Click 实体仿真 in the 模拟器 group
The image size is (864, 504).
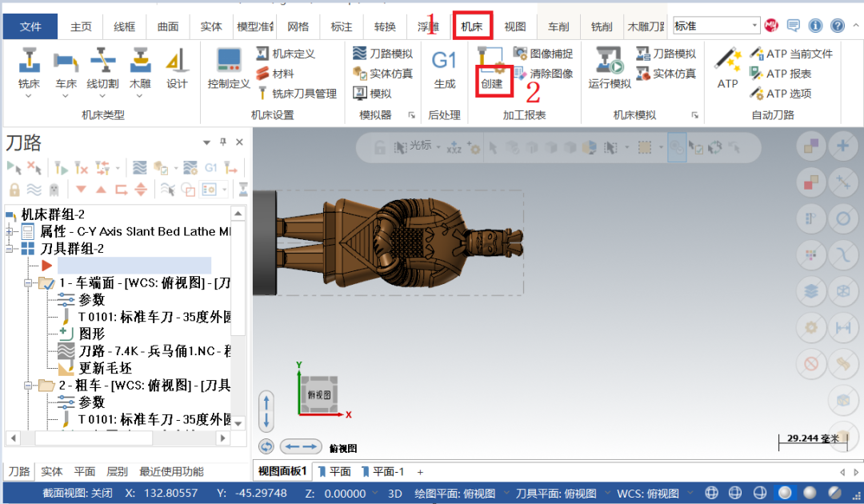coord(383,74)
